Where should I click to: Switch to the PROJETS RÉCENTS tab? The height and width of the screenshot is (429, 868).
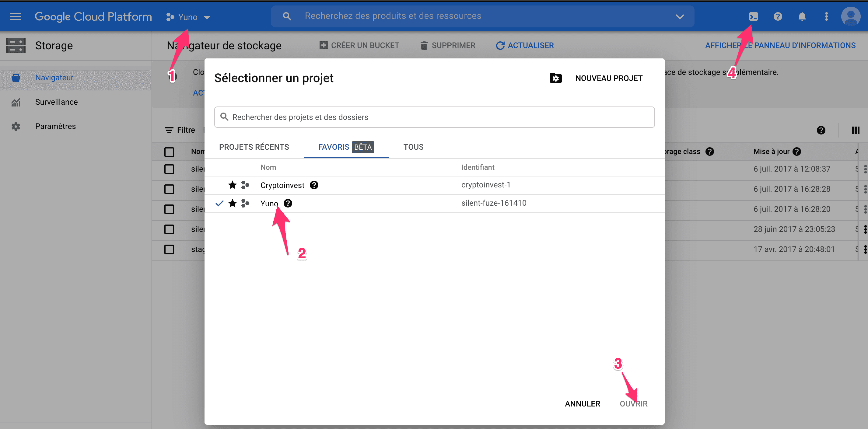pos(254,147)
